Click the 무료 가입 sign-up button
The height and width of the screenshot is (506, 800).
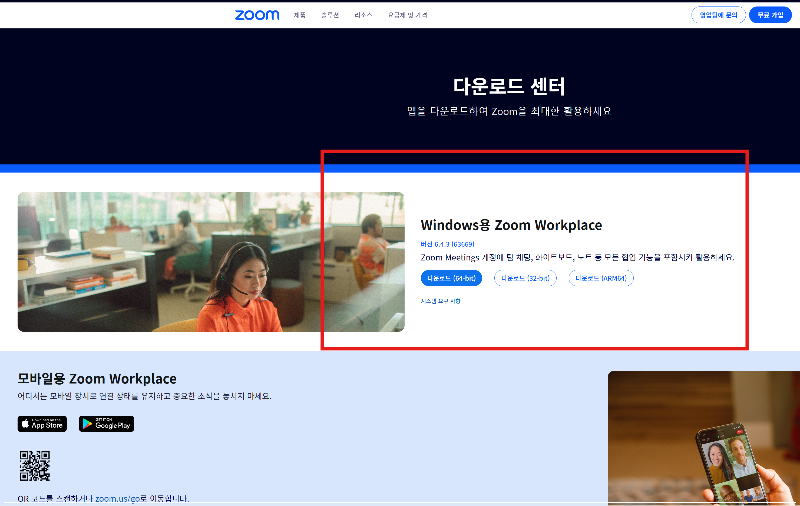point(770,15)
